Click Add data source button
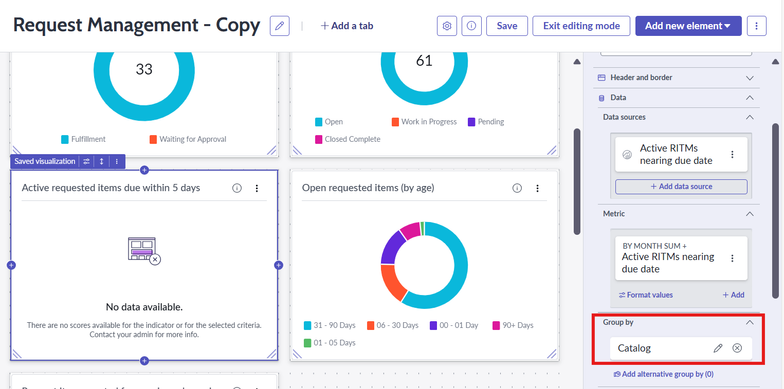Image resolution: width=784 pixels, height=389 pixels. point(681,186)
